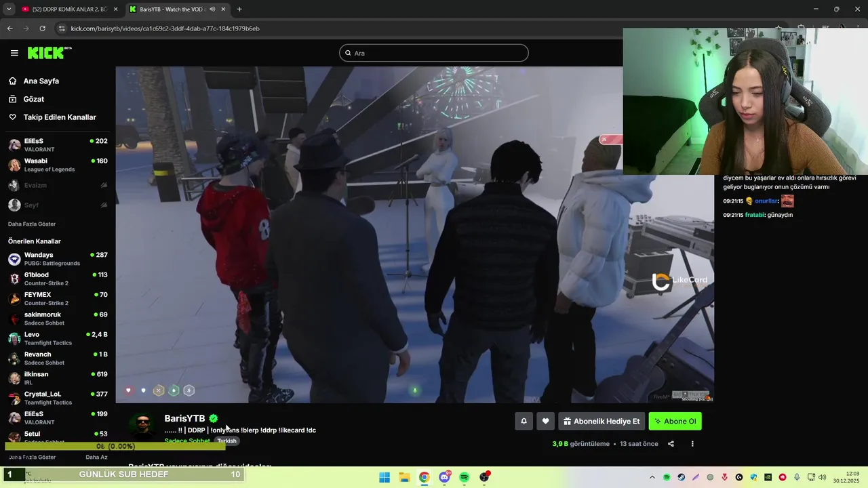Click the heart follow button
This screenshot has height=488, width=868.
click(545, 422)
